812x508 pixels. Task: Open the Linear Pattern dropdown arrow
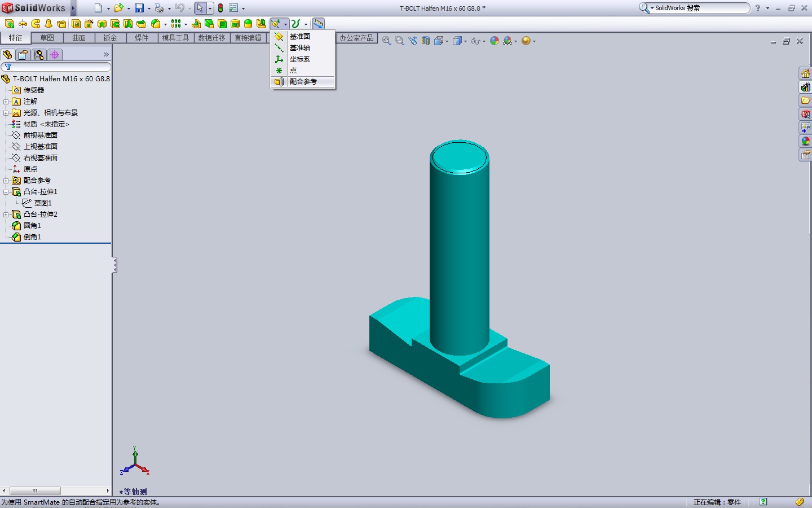coord(186,24)
